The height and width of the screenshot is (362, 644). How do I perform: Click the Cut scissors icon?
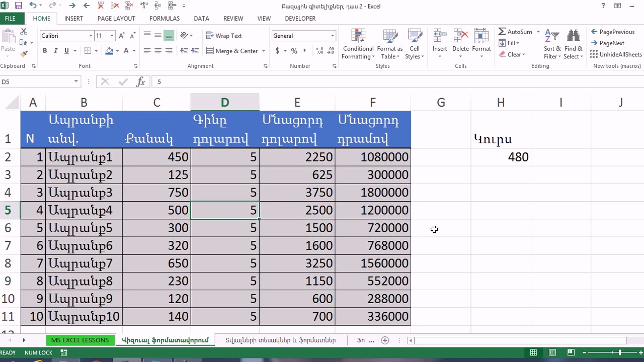click(x=24, y=32)
